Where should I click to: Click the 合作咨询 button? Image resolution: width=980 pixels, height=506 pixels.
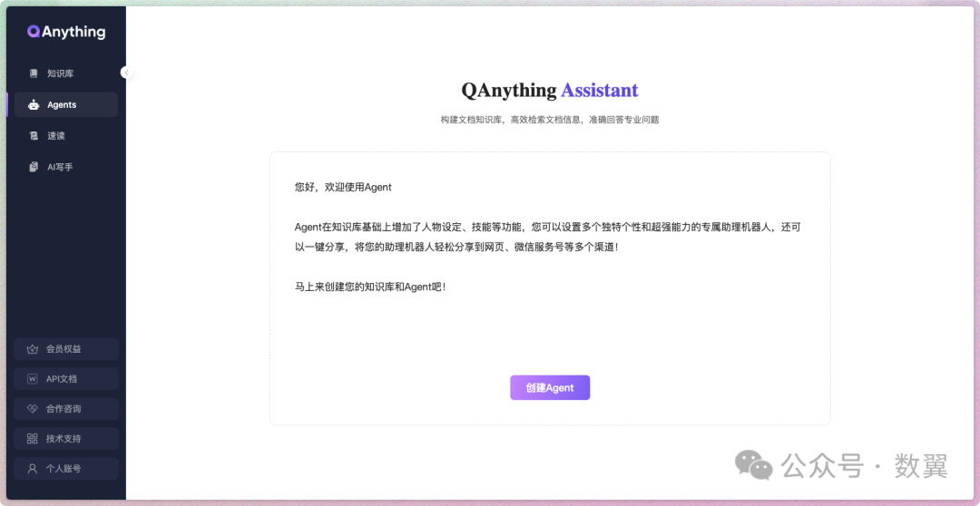[x=66, y=409]
